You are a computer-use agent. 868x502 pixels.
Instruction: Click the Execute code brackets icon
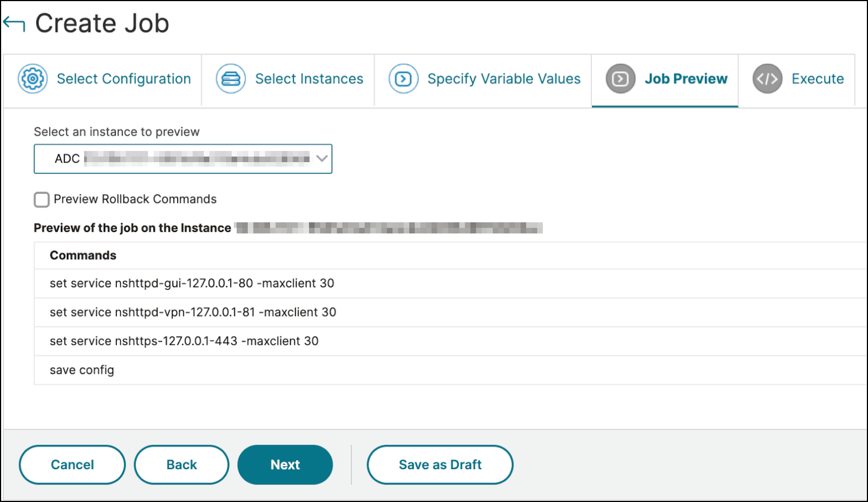[767, 79]
